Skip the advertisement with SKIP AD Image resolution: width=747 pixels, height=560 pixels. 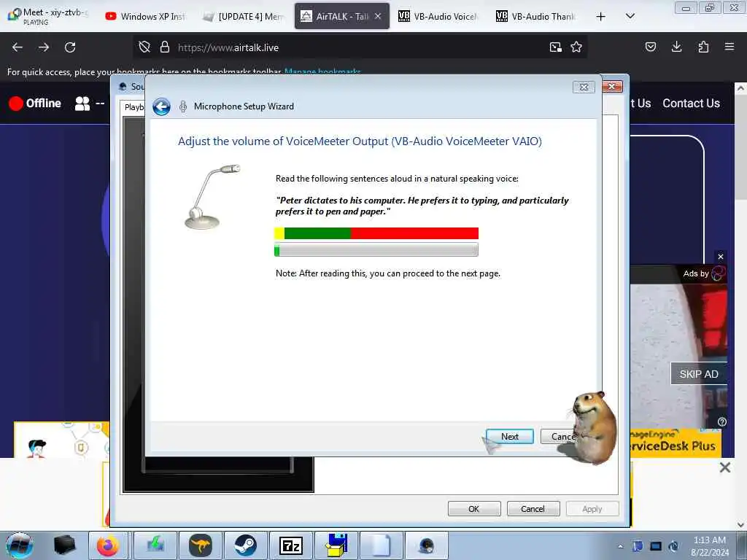coord(698,374)
